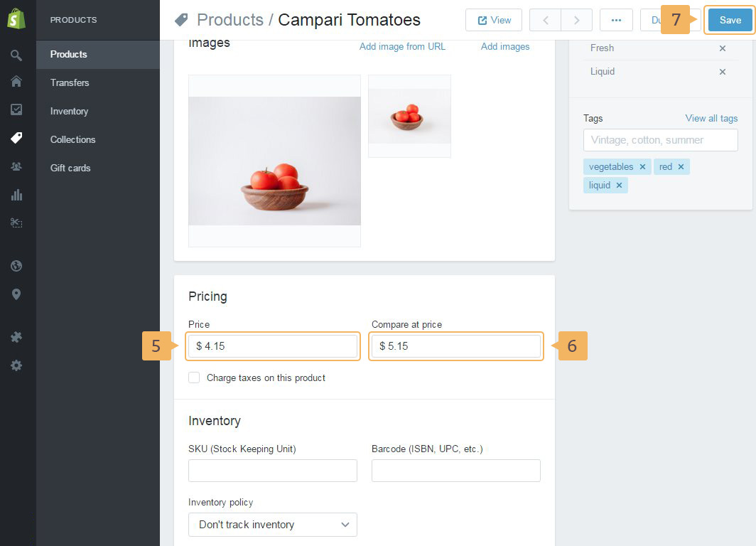
Task: Remove the vegetables tag
Action: click(x=642, y=167)
